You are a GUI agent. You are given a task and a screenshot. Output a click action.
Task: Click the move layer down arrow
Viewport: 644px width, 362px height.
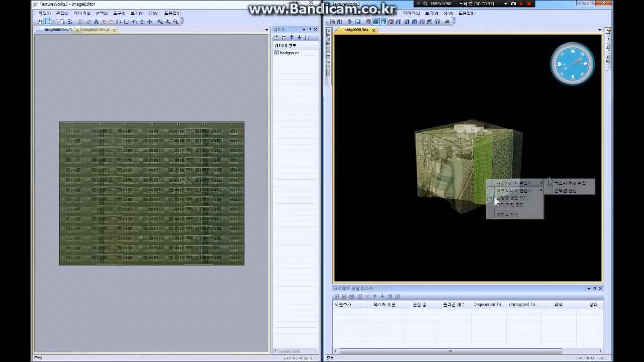(299, 37)
